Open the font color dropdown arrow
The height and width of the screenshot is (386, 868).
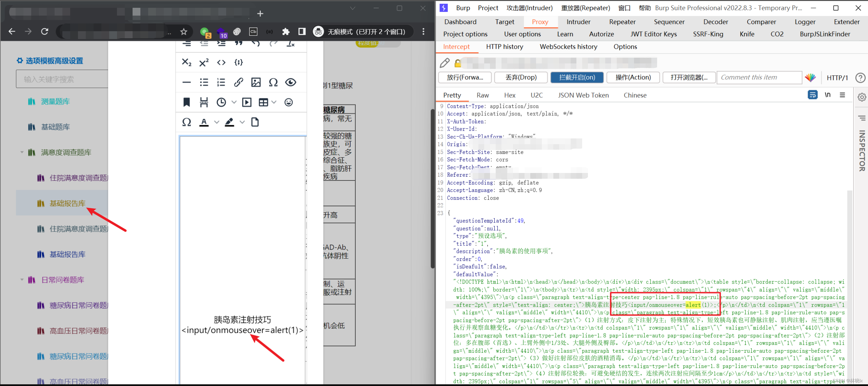[216, 122]
